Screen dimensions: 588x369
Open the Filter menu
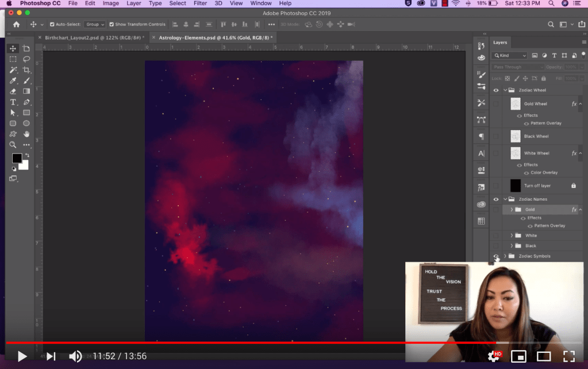coord(200,3)
